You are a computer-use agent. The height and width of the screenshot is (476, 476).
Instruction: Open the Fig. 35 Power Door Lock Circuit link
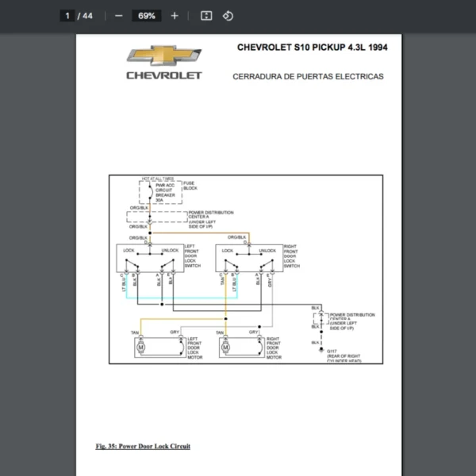click(x=143, y=446)
